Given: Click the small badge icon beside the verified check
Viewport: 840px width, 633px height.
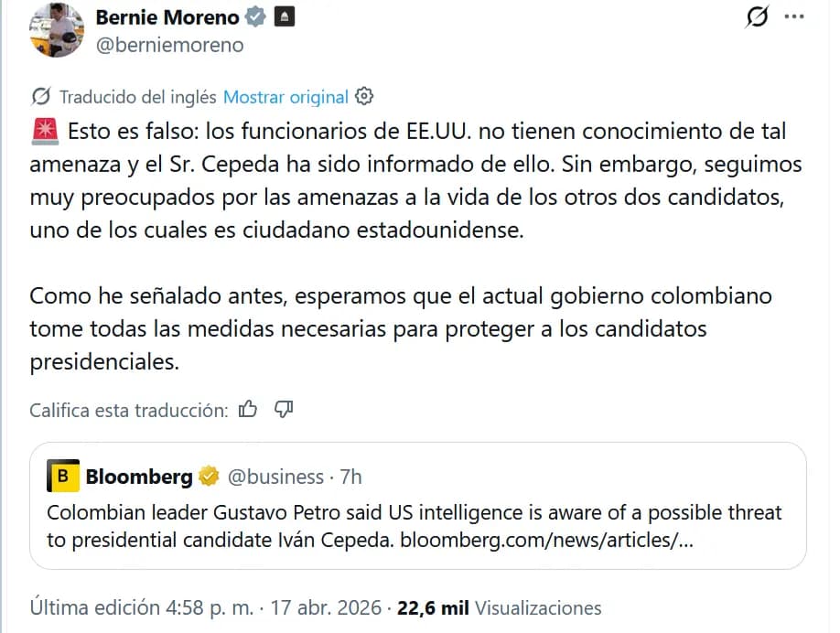Looking at the screenshot, I should coord(285,16).
